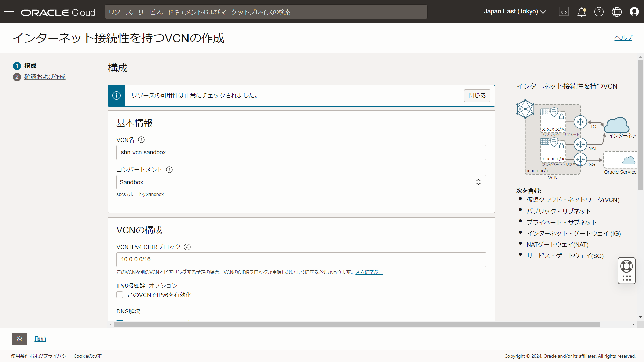Open the help question mark menu
The height and width of the screenshot is (362, 644).
[x=599, y=12]
